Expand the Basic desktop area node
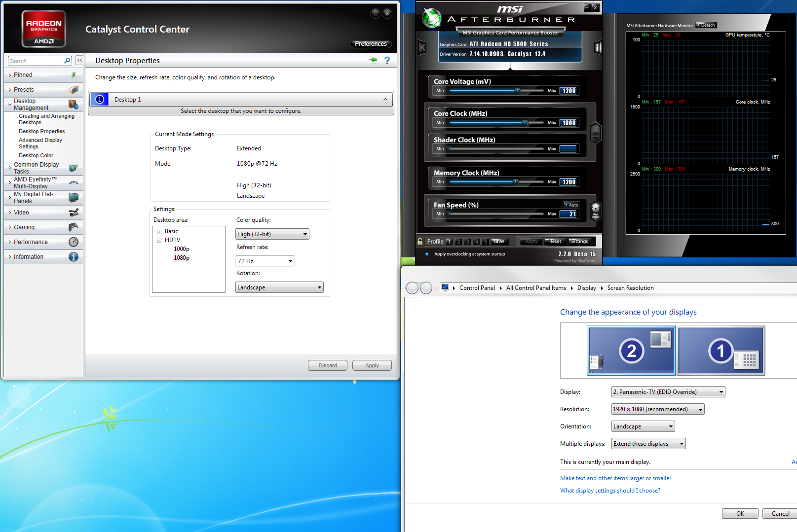Image resolution: width=797 pixels, height=532 pixels. coord(159,232)
